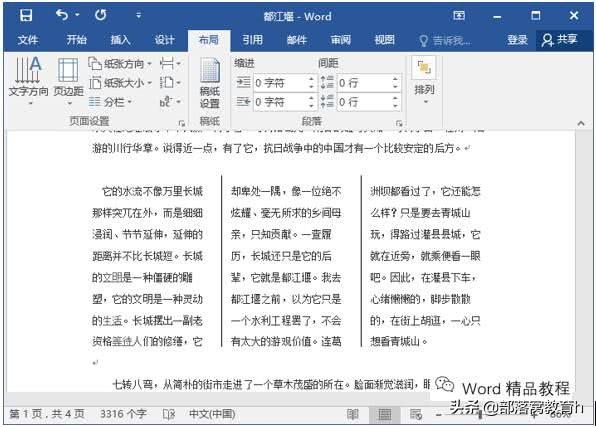Save the document with the floppy icon

[26, 15]
